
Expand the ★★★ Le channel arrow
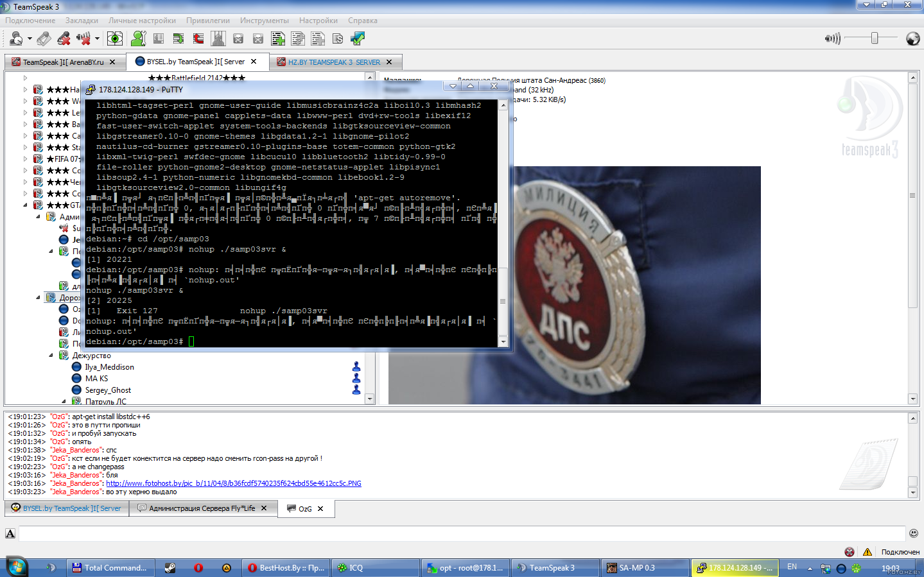click(26, 112)
